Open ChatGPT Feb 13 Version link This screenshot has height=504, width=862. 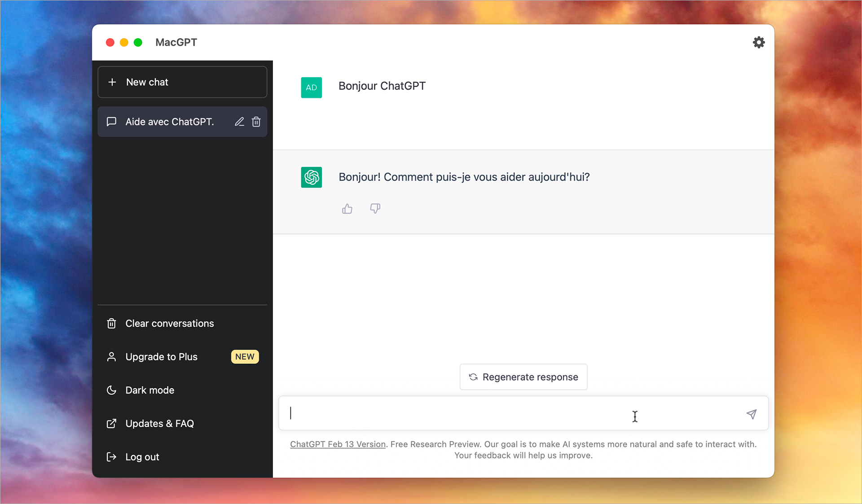coord(338,444)
